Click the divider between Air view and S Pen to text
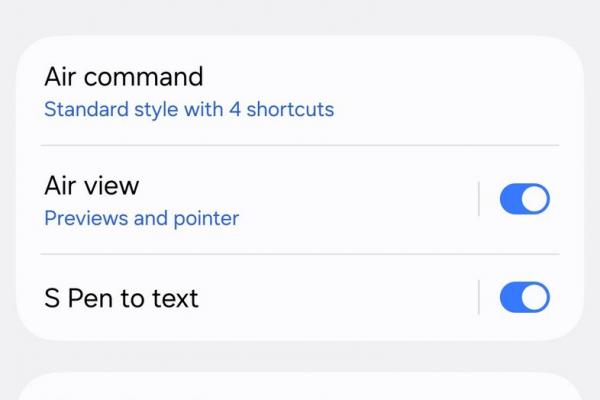The width and height of the screenshot is (600, 400). click(300, 254)
